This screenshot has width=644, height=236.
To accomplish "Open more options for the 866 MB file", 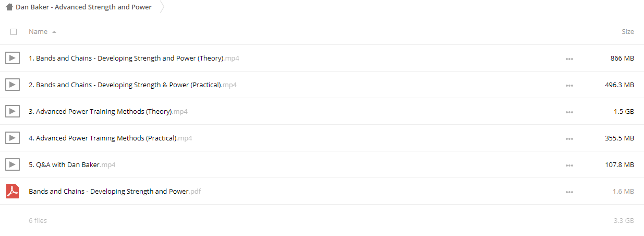I will click(x=569, y=59).
